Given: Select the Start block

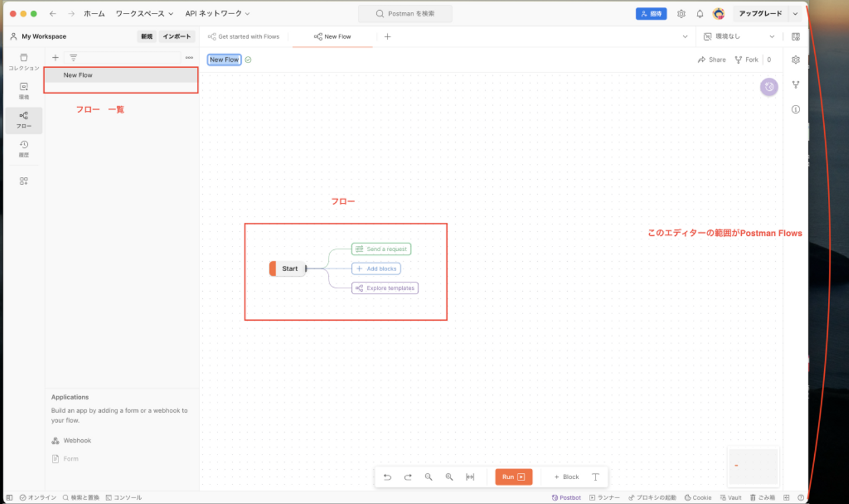Looking at the screenshot, I should [x=287, y=269].
